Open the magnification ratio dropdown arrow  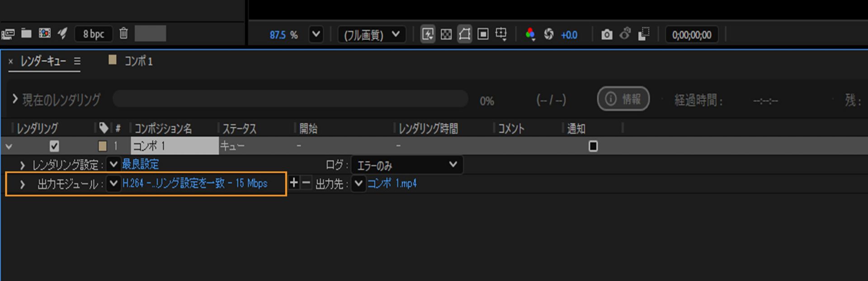point(316,34)
